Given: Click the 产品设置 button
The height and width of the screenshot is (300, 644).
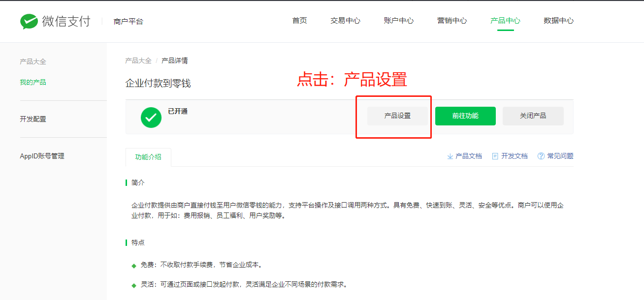Looking at the screenshot, I should pyautogui.click(x=397, y=116).
